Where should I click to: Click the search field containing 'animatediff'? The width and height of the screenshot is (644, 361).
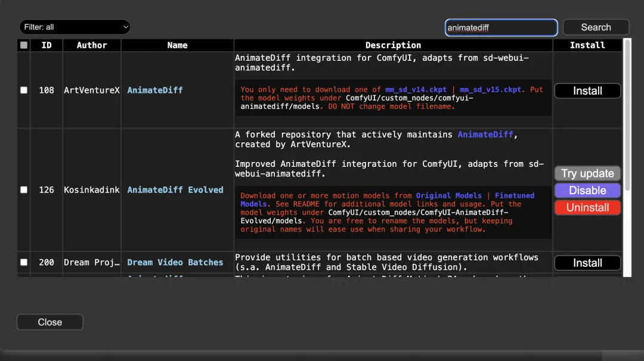[x=501, y=27]
